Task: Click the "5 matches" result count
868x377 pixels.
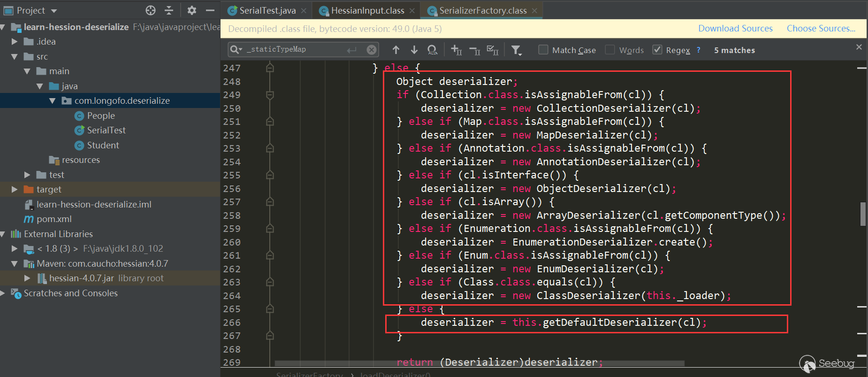Action: click(x=734, y=50)
